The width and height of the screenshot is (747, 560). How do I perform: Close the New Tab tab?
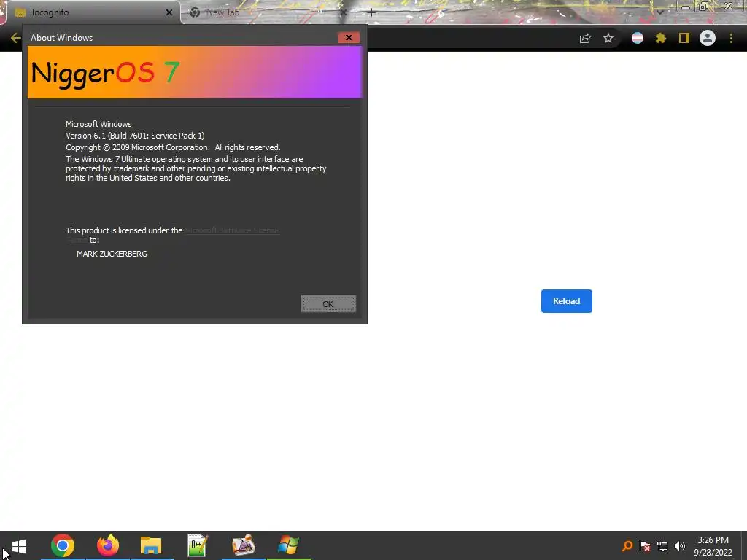pyautogui.click(x=344, y=13)
